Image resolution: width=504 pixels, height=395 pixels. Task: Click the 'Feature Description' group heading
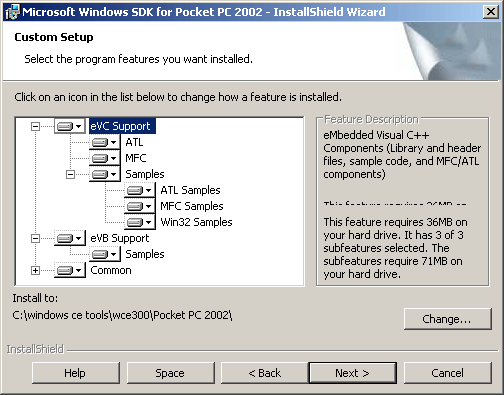coord(371,119)
